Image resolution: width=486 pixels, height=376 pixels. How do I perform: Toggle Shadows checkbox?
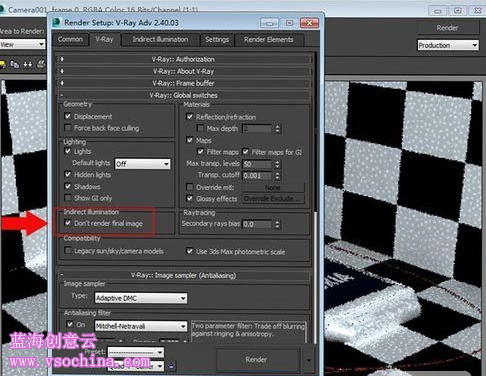(68, 186)
